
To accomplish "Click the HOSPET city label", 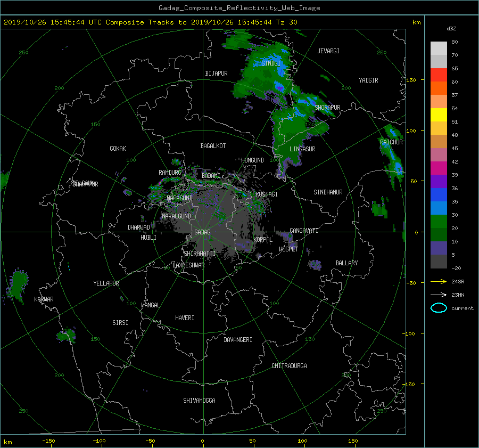I will pos(288,249).
